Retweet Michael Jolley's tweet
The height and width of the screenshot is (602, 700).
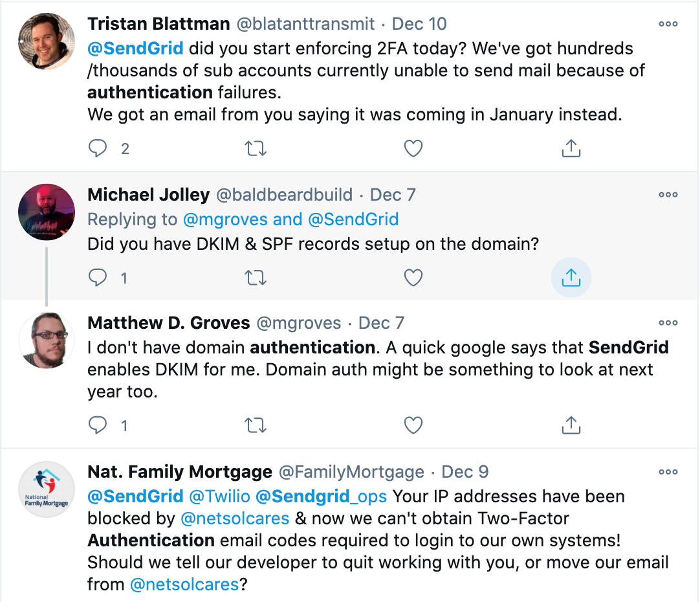click(x=256, y=278)
